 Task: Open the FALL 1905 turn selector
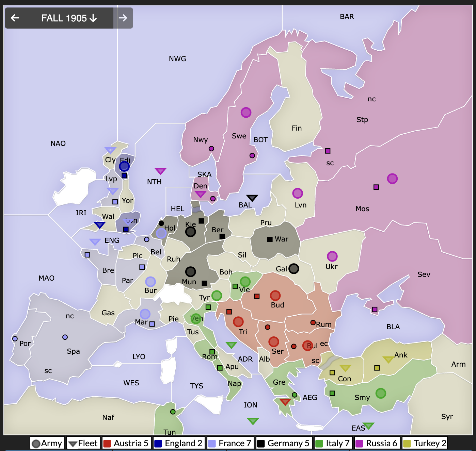(x=69, y=18)
